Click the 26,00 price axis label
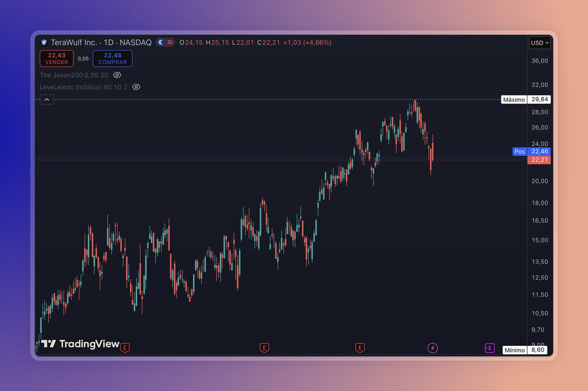The width and height of the screenshot is (588, 391). (x=540, y=127)
